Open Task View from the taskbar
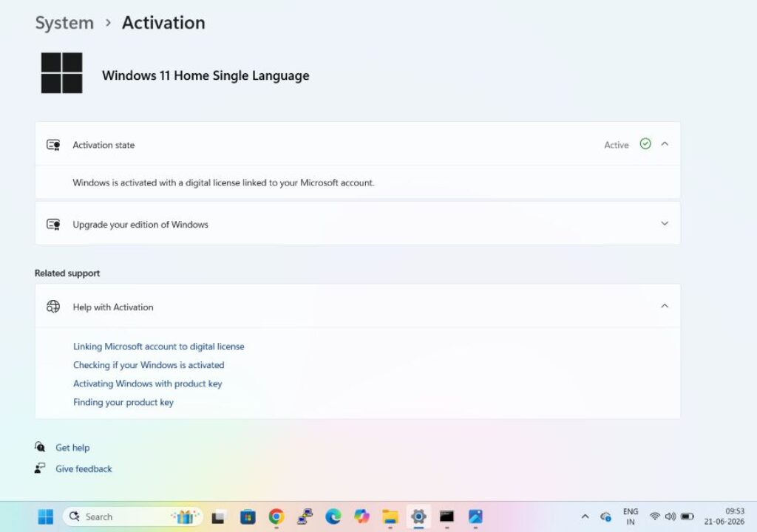This screenshot has width=757, height=532. tap(218, 517)
